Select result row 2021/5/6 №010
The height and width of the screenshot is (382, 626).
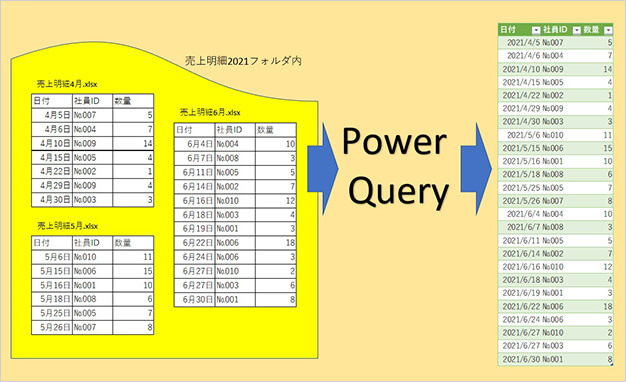(555, 135)
